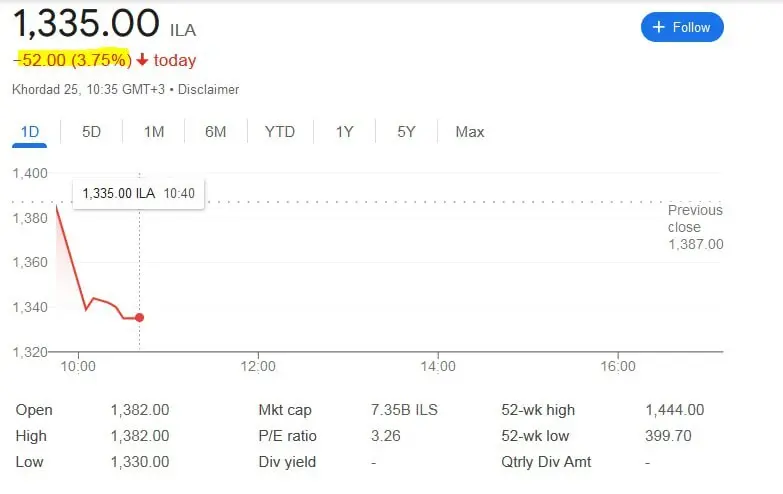783x494 pixels.
Task: Show the YTD chart range
Action: coord(279,132)
